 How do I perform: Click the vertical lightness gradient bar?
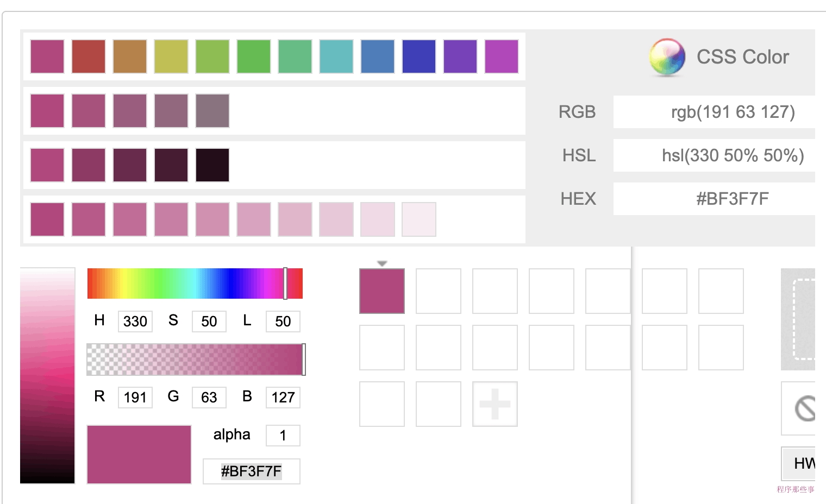coord(47,376)
